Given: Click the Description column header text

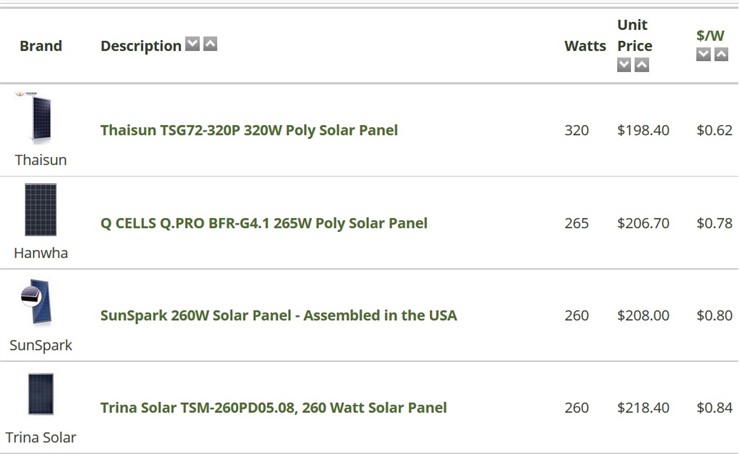Looking at the screenshot, I should coord(141,46).
